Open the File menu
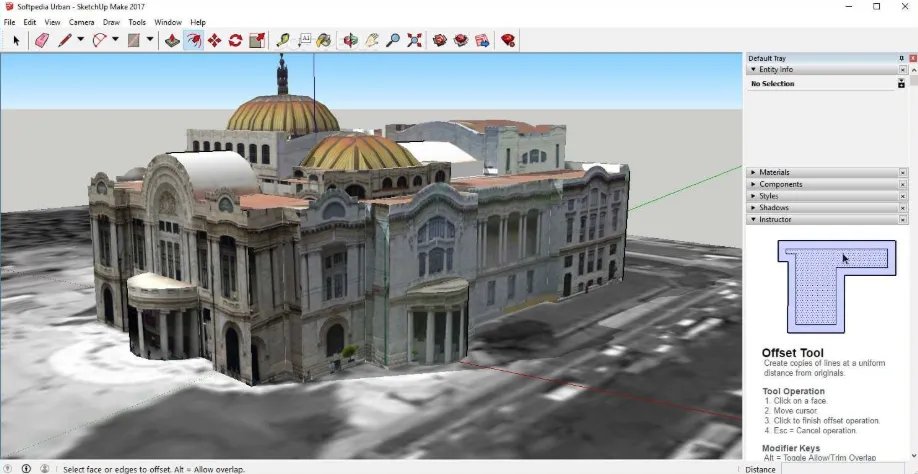 [x=9, y=22]
